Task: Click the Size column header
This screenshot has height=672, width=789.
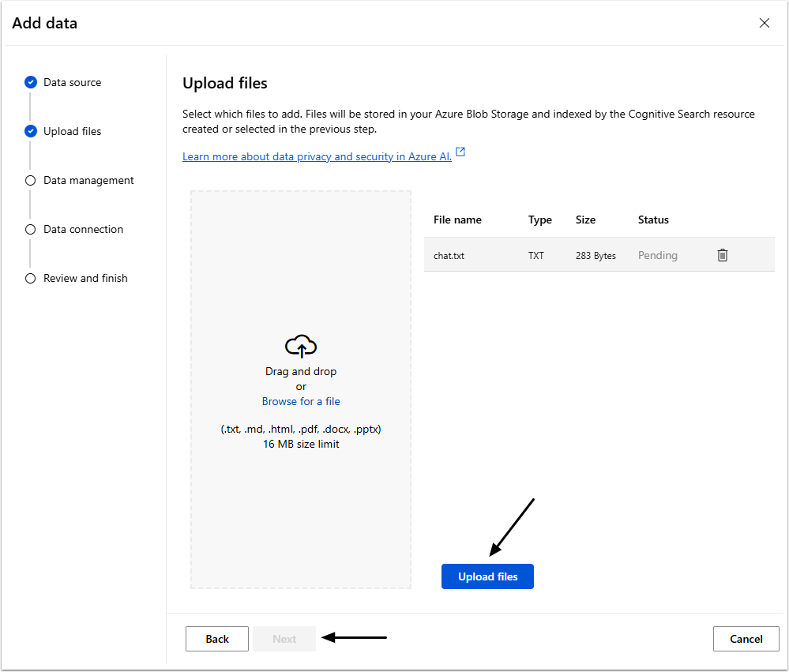Action: (x=585, y=220)
